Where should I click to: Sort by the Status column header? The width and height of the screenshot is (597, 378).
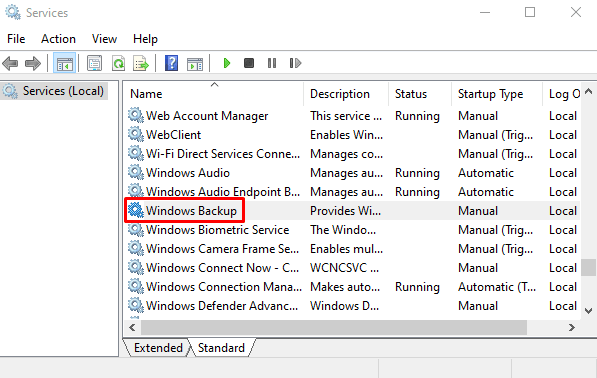click(420, 94)
